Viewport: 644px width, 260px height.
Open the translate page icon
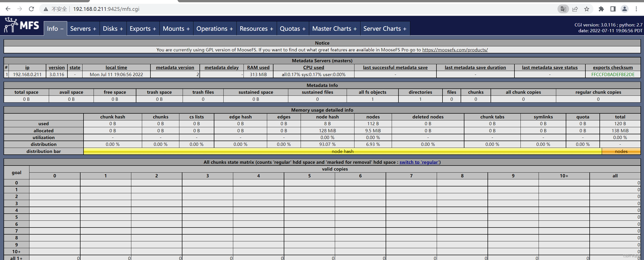563,9
